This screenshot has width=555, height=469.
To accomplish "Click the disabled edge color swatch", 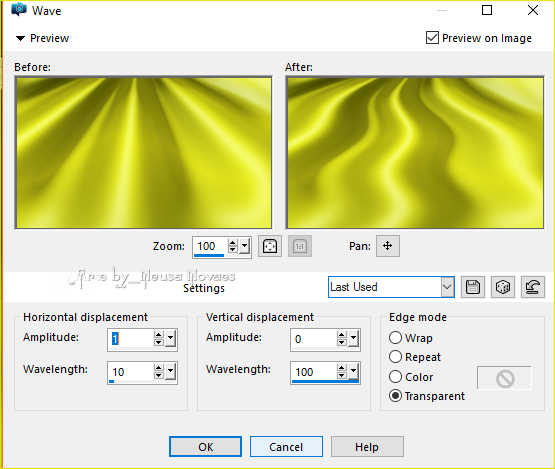I will click(504, 378).
